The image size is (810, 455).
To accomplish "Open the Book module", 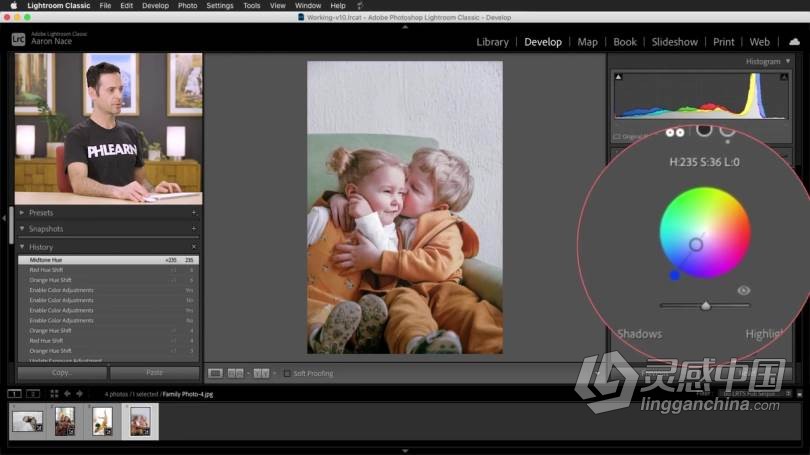I will point(625,42).
